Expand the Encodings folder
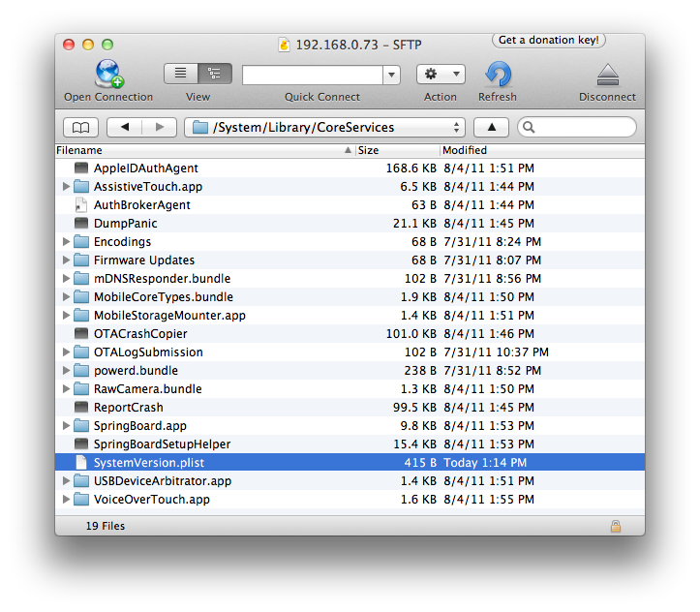The width and height of the screenshot is (700, 612). coord(66,242)
